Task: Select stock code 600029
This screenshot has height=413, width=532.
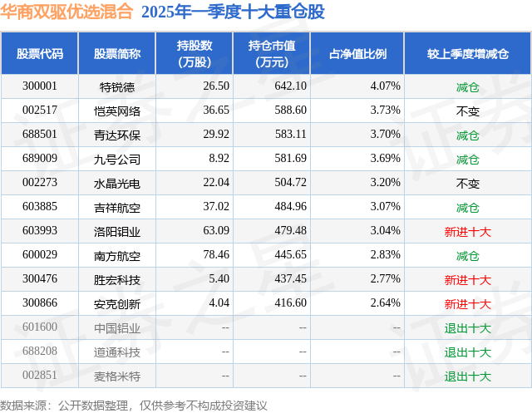Action: pos(40,254)
